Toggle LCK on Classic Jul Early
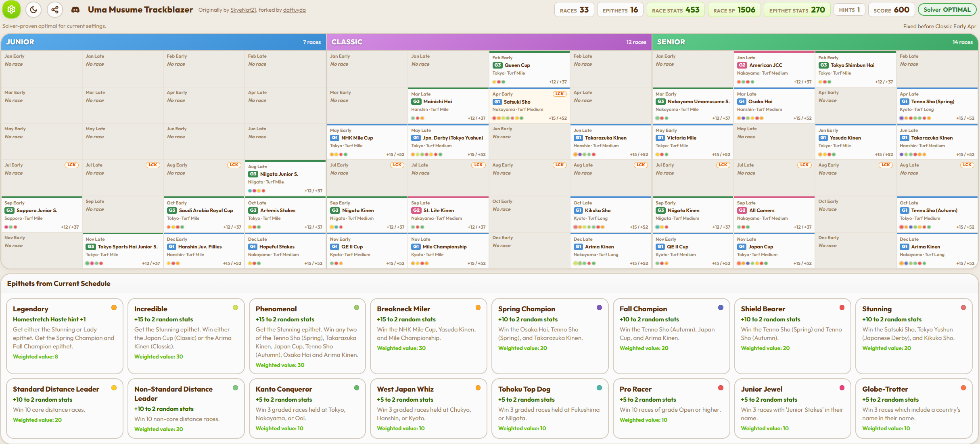This screenshot has height=444, width=980. tap(397, 165)
